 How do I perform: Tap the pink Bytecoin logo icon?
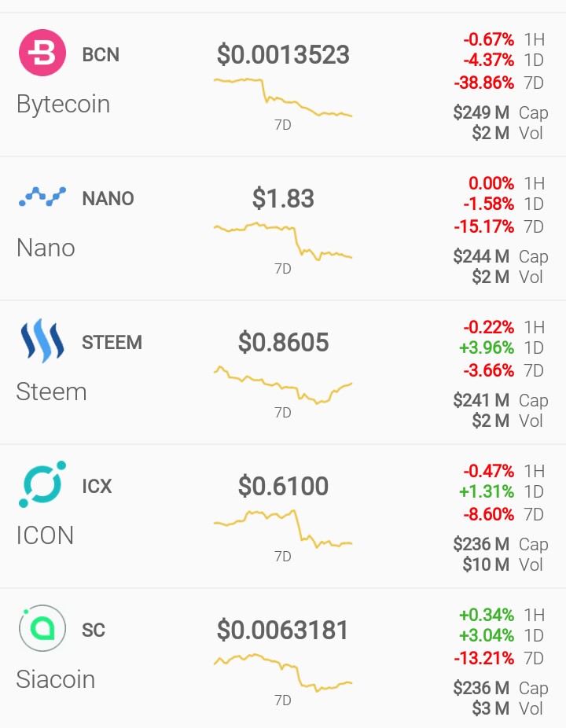[x=42, y=53]
